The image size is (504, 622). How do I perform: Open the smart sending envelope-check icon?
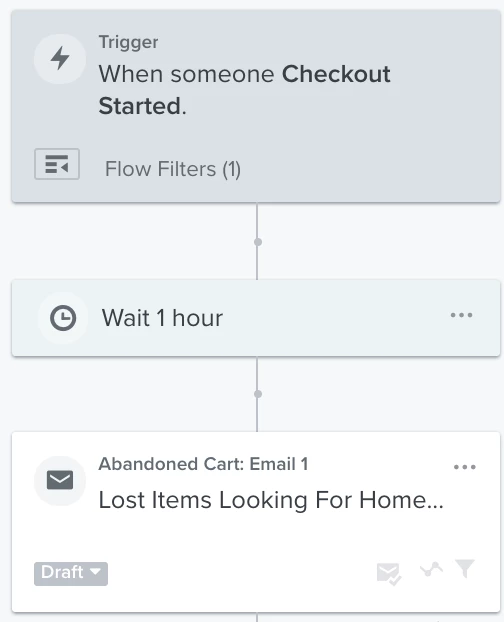tap(389, 574)
